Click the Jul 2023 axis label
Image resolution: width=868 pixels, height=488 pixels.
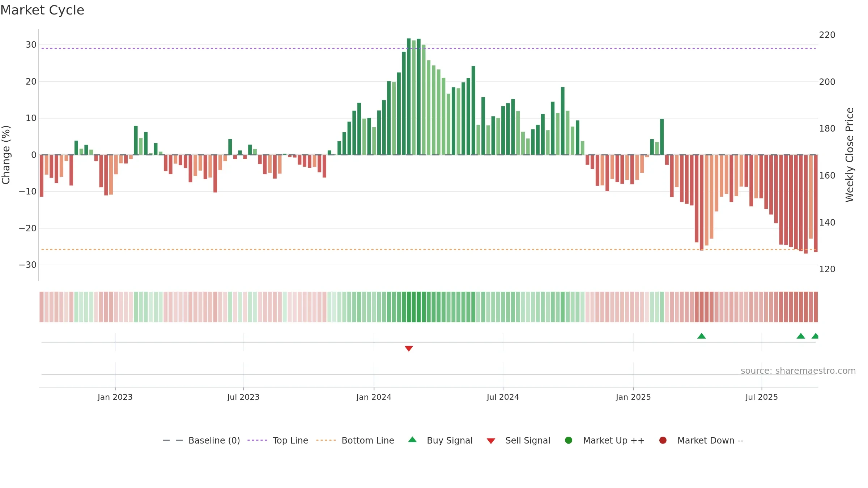click(x=243, y=397)
